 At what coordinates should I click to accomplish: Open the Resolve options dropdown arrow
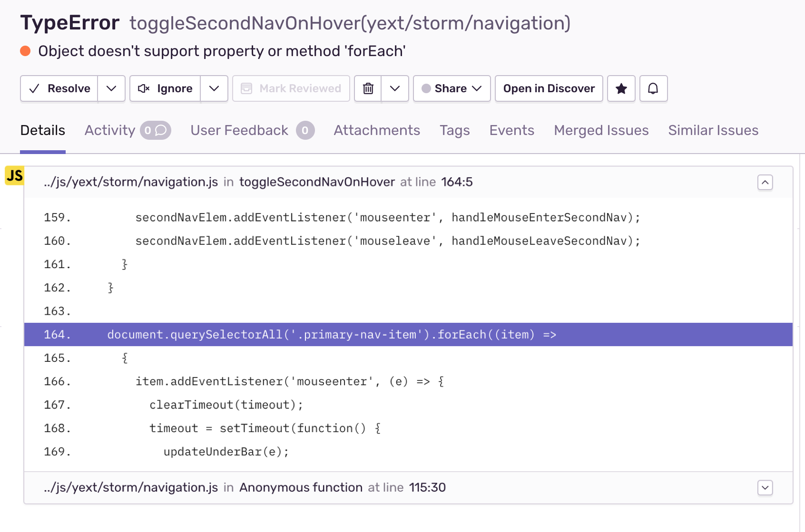pyautogui.click(x=111, y=88)
